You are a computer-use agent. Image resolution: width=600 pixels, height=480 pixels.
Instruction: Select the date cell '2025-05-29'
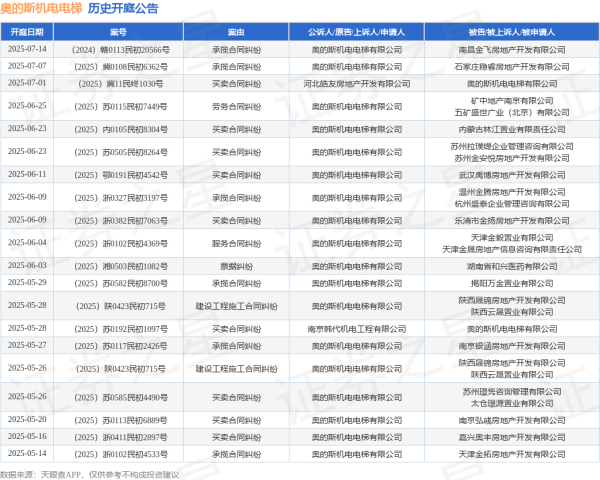[27, 282]
